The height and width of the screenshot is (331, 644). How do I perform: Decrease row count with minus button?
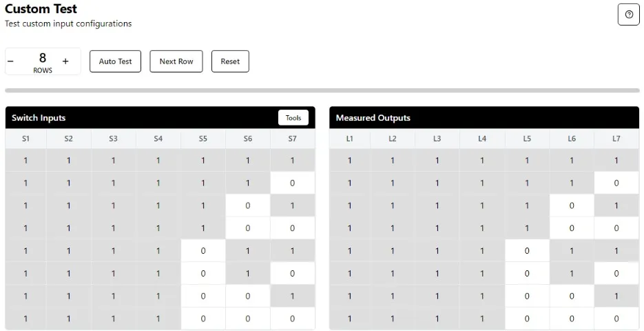tap(10, 61)
